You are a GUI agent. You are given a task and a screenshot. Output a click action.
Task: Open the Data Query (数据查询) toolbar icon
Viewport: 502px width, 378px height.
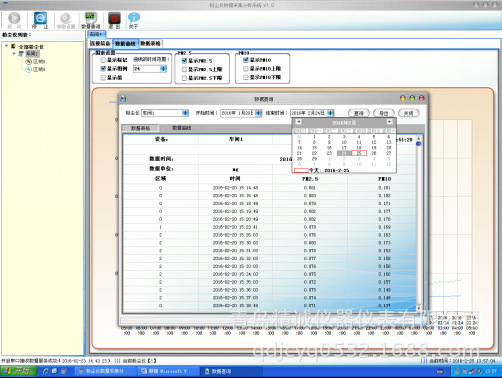click(90, 18)
